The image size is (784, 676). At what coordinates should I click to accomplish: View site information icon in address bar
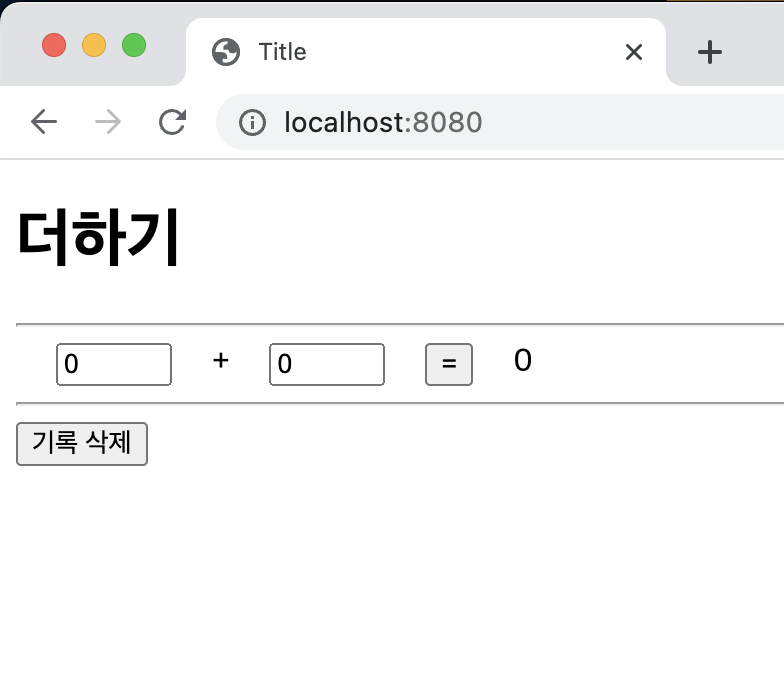click(252, 122)
